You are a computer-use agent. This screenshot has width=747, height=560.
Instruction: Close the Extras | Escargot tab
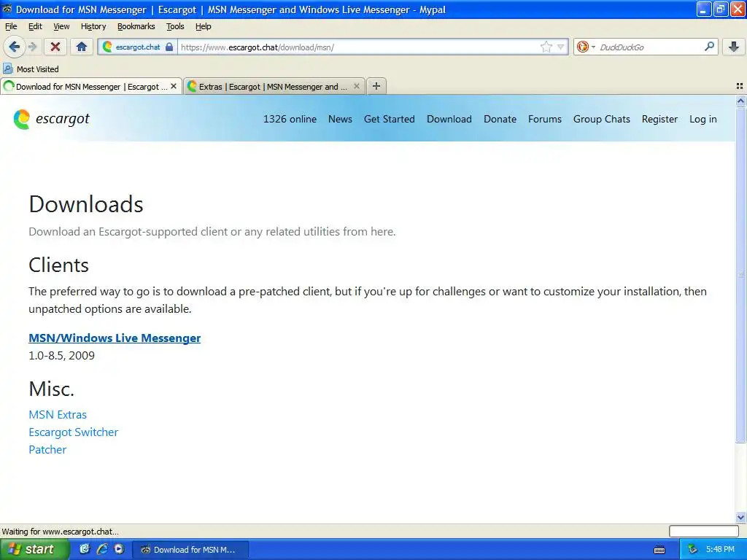tap(356, 86)
